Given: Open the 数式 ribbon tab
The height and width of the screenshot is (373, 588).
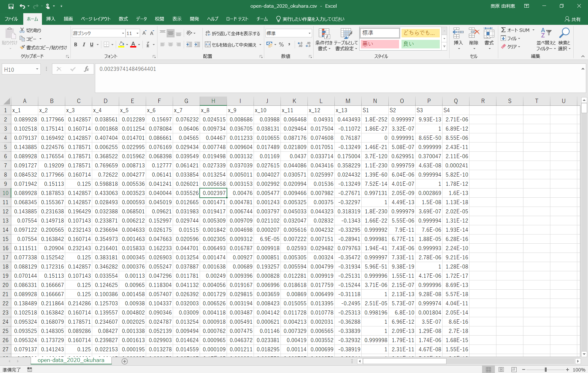Looking at the screenshot, I should [123, 19].
